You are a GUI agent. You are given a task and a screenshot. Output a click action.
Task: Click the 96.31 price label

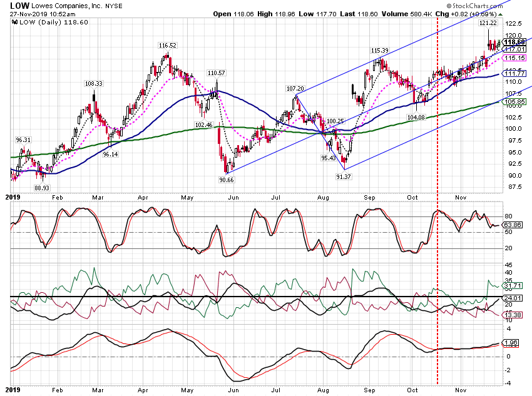(x=23, y=140)
